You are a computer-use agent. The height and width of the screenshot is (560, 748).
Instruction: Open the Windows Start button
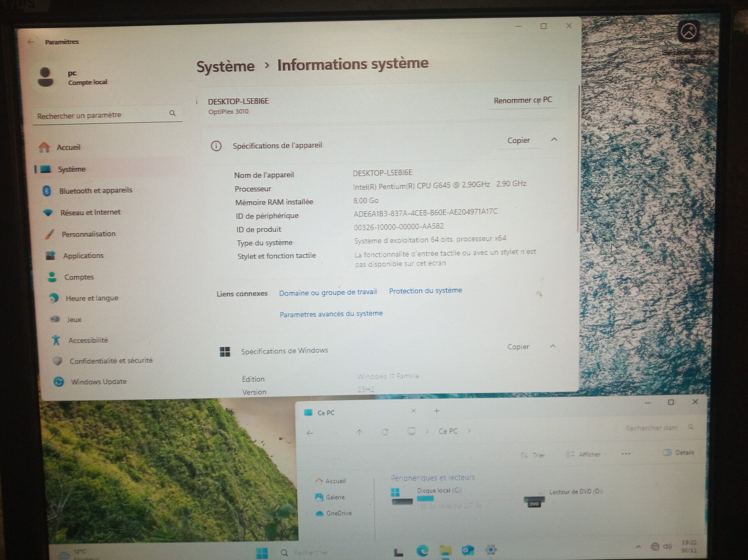pyautogui.click(x=262, y=552)
